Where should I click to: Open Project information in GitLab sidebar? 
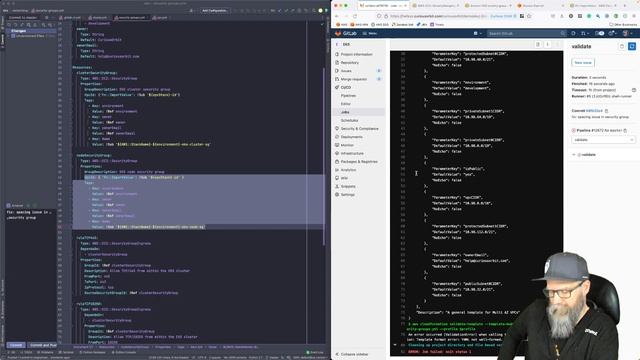(x=356, y=54)
